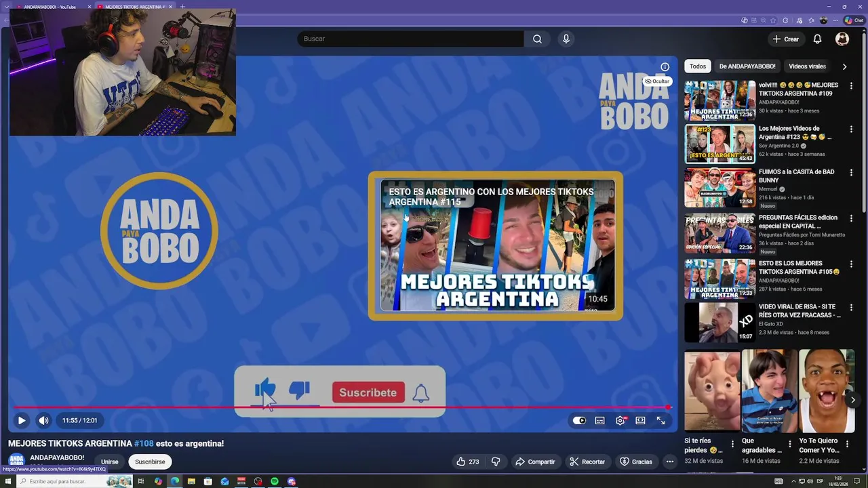Viewport: 868px width, 488px height.
Task: Toggle the autoplay switch in player
Action: (579, 420)
